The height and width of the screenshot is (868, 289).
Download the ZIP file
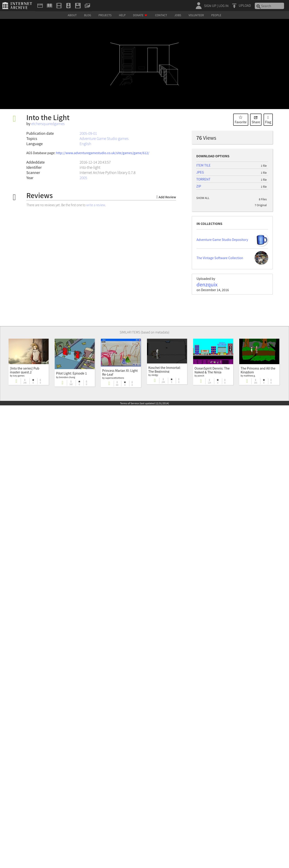[199, 186]
